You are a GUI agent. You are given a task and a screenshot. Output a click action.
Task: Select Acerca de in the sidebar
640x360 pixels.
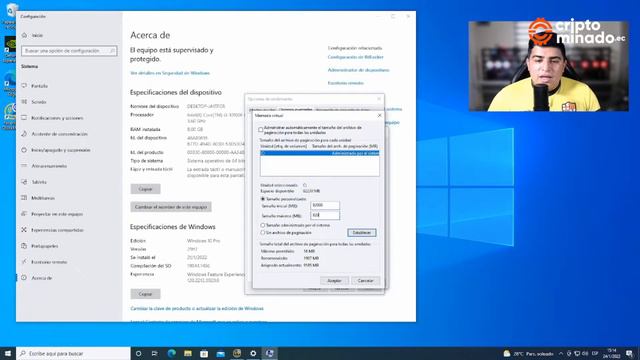[x=41, y=278]
